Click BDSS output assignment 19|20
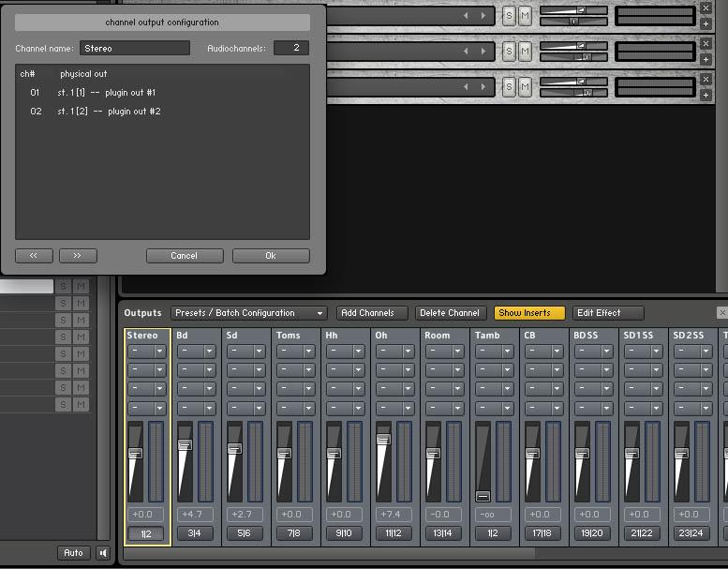Viewport: 728px width, 569px height. [592, 533]
